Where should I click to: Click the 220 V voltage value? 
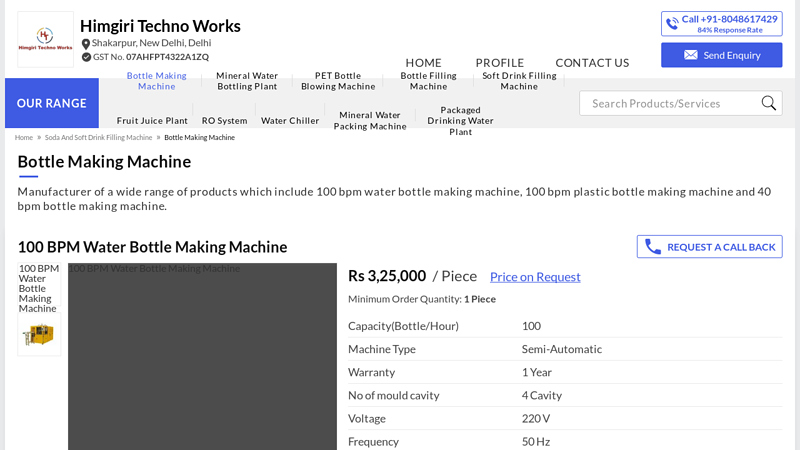coord(536,418)
